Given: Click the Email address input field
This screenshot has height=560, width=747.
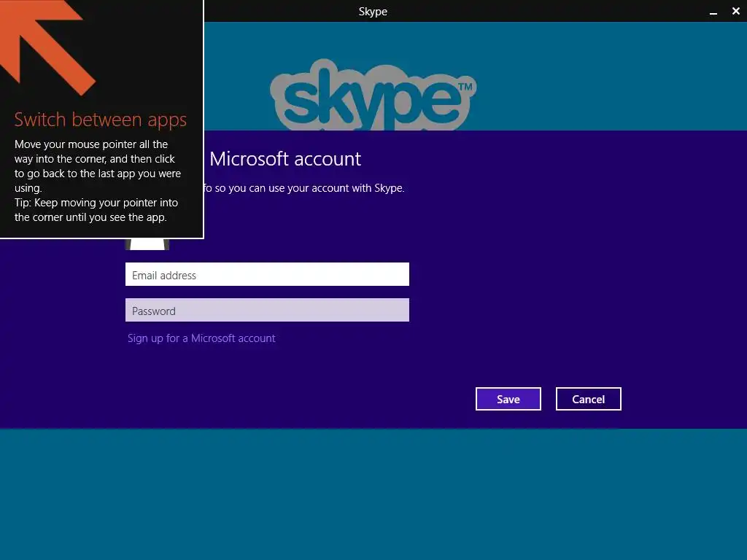Looking at the screenshot, I should 267,274.
